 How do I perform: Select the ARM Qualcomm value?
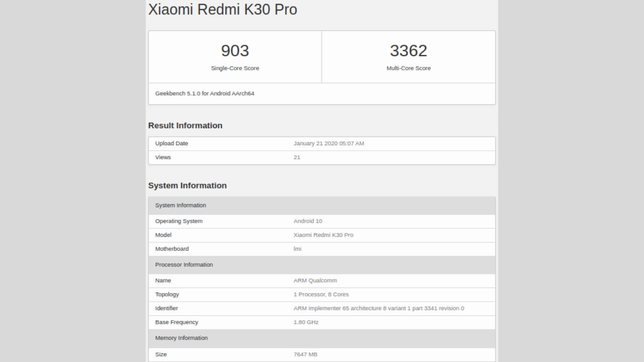[x=315, y=281]
